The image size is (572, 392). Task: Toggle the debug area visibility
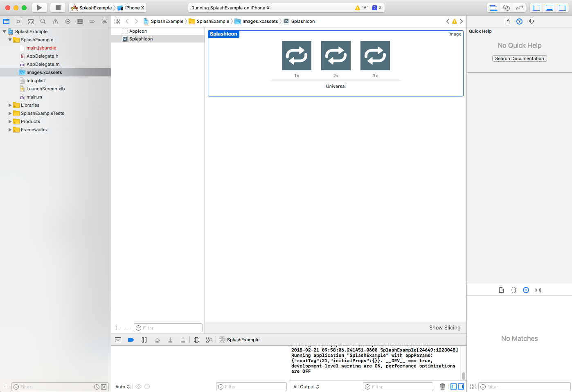click(549, 8)
